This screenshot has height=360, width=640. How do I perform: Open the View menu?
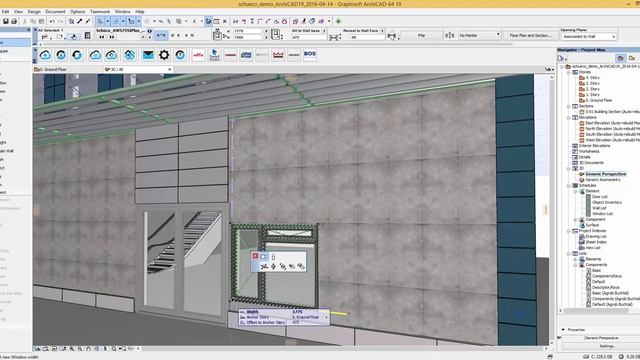point(18,12)
